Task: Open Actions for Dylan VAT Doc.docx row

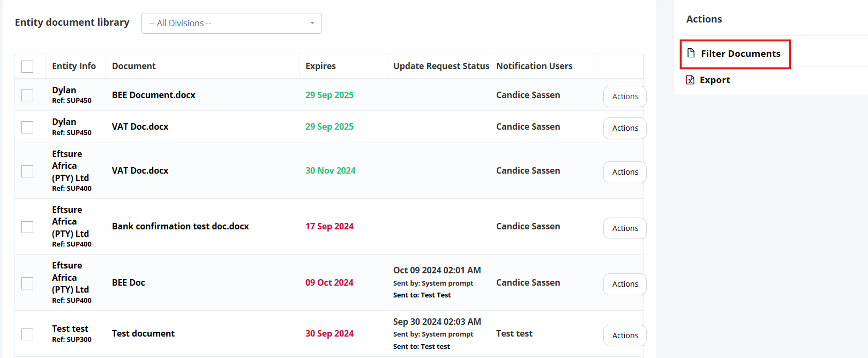Action: pyautogui.click(x=625, y=128)
